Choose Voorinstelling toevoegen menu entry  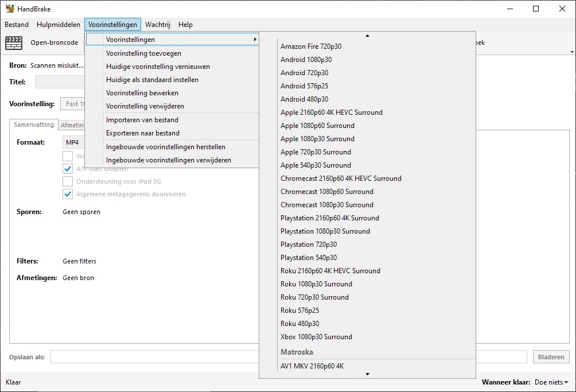pyautogui.click(x=143, y=53)
